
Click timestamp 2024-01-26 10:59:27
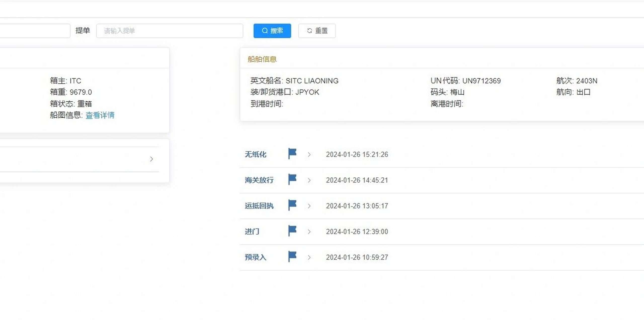coord(357,257)
